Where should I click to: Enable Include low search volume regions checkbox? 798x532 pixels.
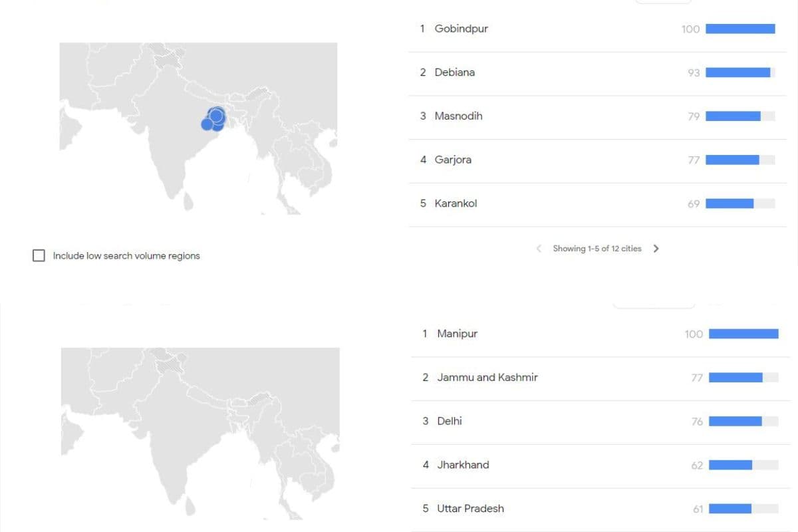pyautogui.click(x=39, y=255)
